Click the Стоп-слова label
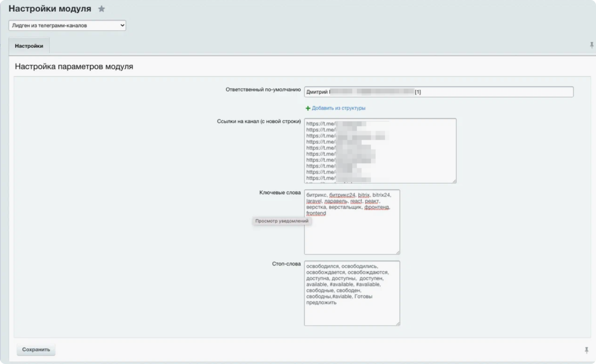 pyautogui.click(x=286, y=264)
